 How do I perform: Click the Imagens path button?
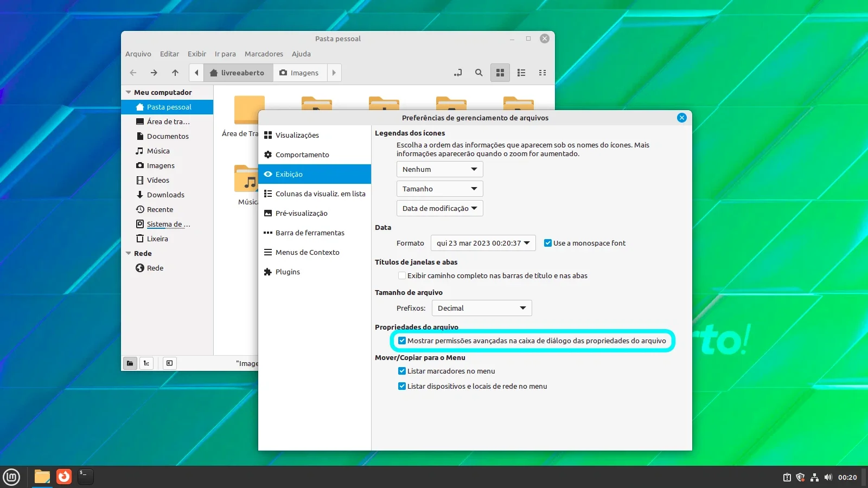click(x=299, y=73)
